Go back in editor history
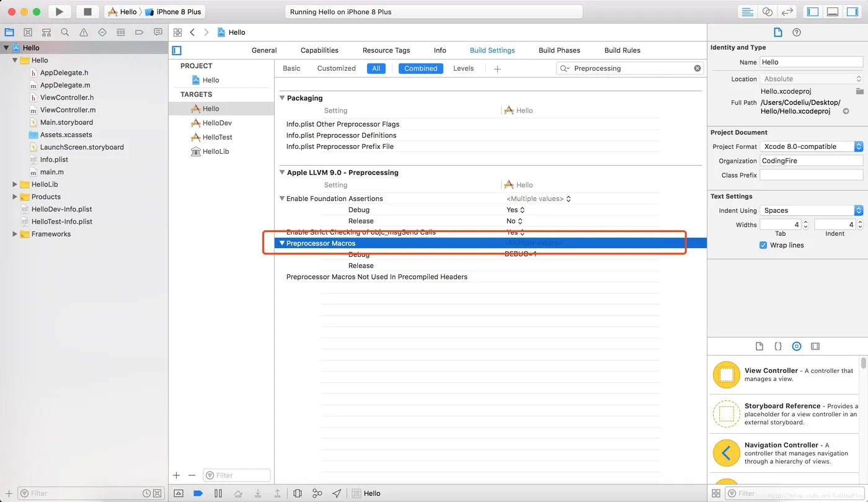 point(192,32)
